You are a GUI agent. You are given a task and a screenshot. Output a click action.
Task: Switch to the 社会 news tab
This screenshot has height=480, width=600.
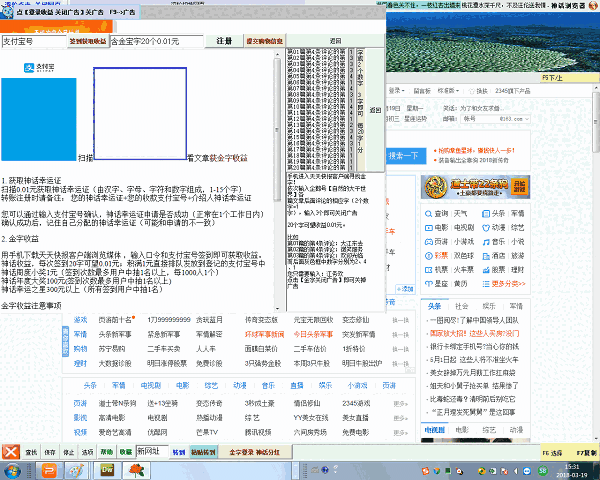pos(462,306)
